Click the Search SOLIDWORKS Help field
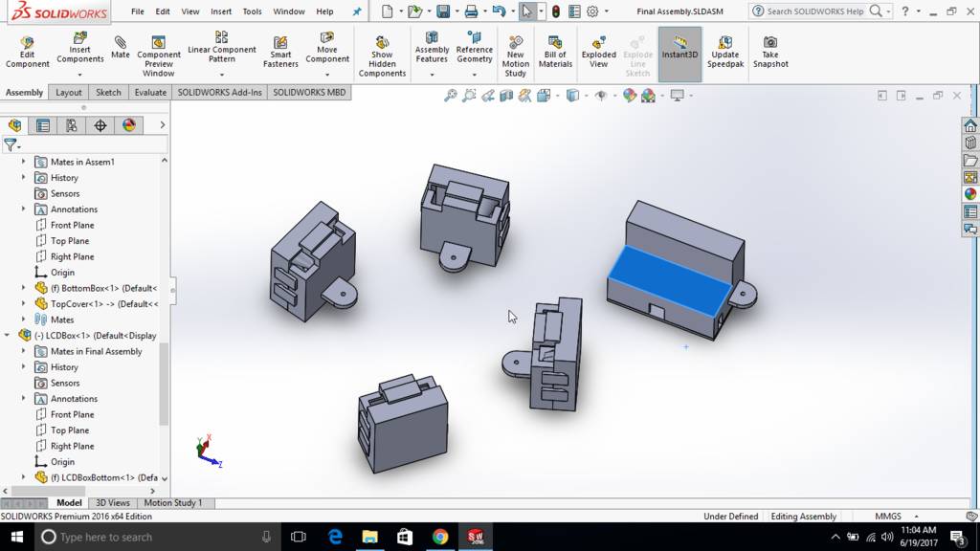Image resolution: width=980 pixels, height=551 pixels. click(815, 11)
